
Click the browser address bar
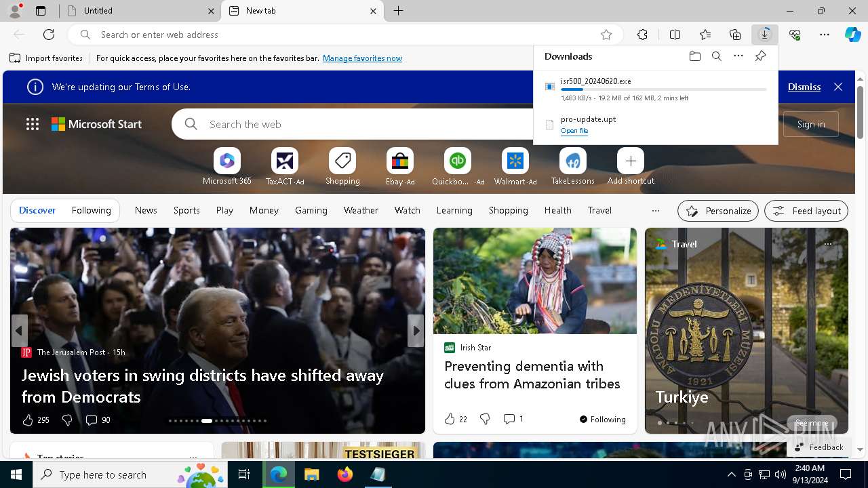[x=344, y=35]
